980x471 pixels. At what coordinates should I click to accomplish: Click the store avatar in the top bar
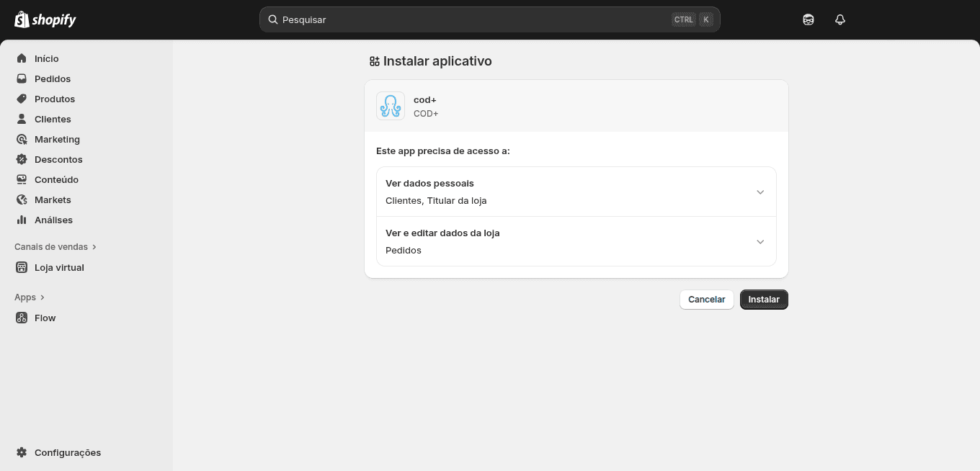point(808,19)
